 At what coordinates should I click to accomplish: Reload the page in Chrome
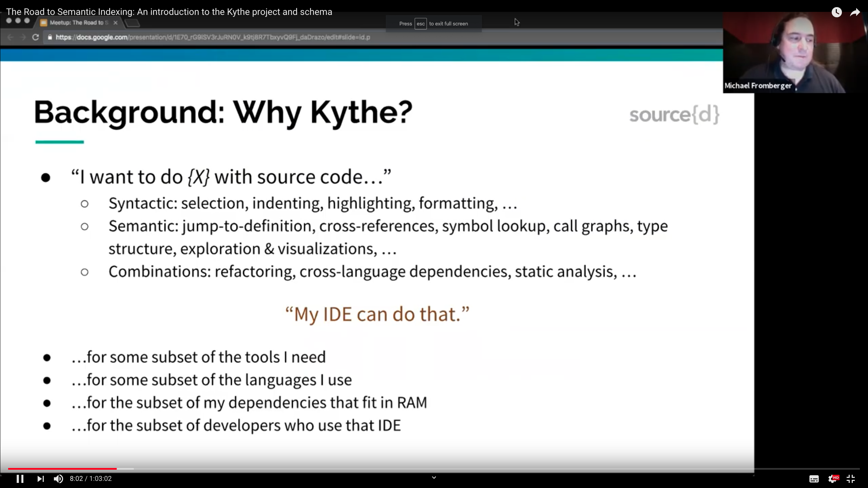point(36,38)
